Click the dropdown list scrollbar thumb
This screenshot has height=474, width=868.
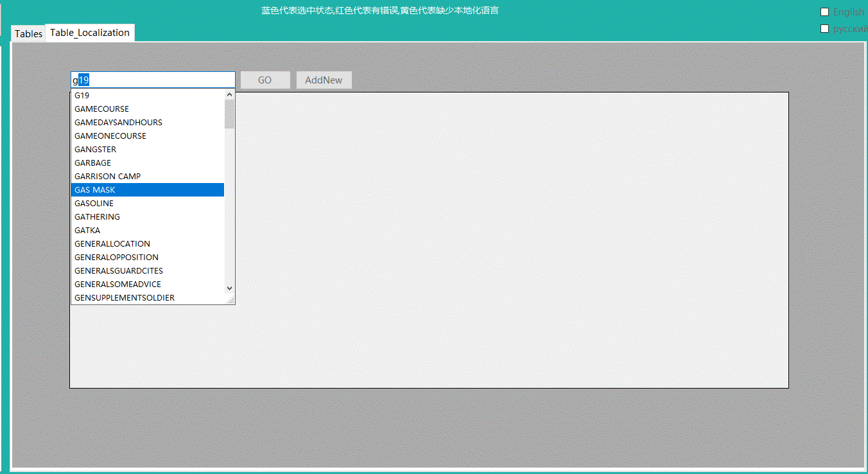pyautogui.click(x=229, y=114)
